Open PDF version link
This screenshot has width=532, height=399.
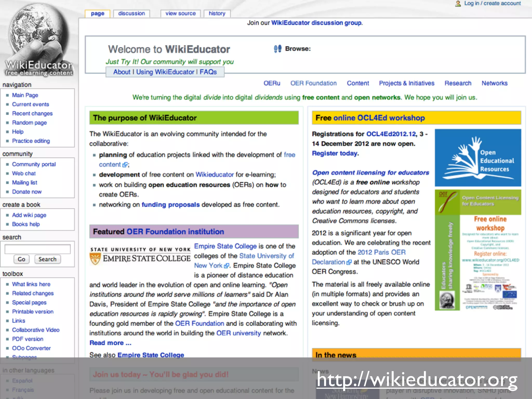point(28,339)
